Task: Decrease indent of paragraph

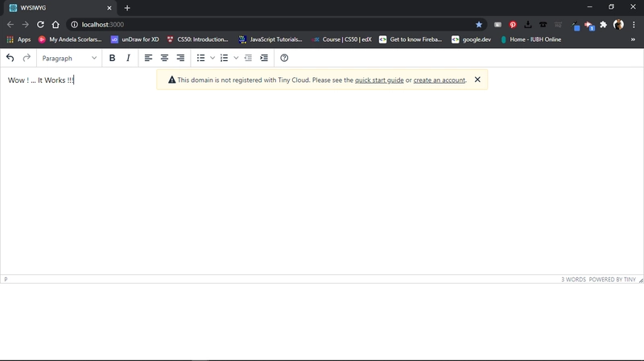Action: coord(248,58)
